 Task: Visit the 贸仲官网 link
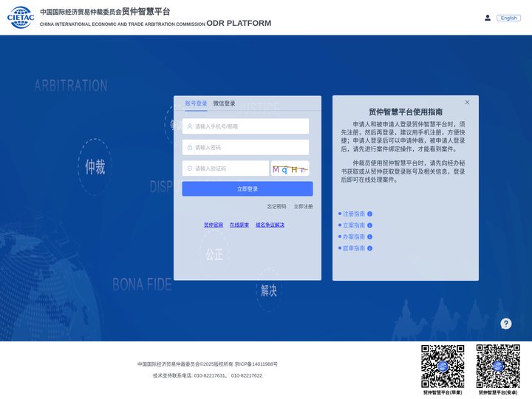point(214,225)
